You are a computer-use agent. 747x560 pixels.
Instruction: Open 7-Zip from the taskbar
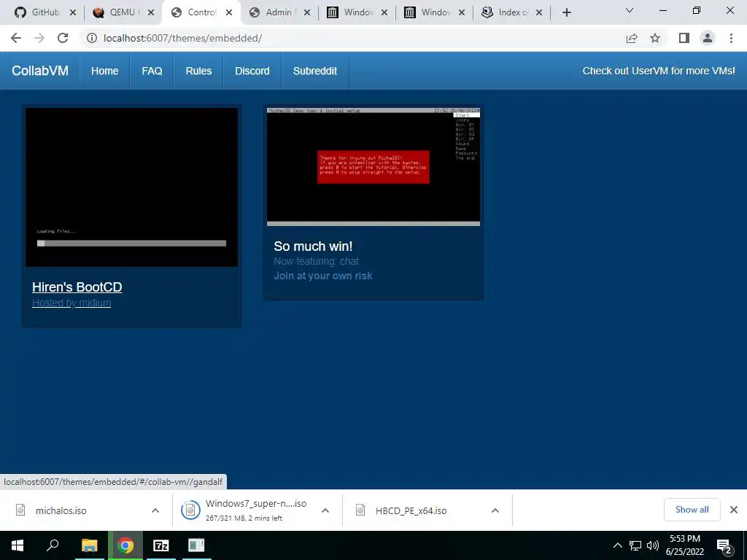(x=161, y=545)
